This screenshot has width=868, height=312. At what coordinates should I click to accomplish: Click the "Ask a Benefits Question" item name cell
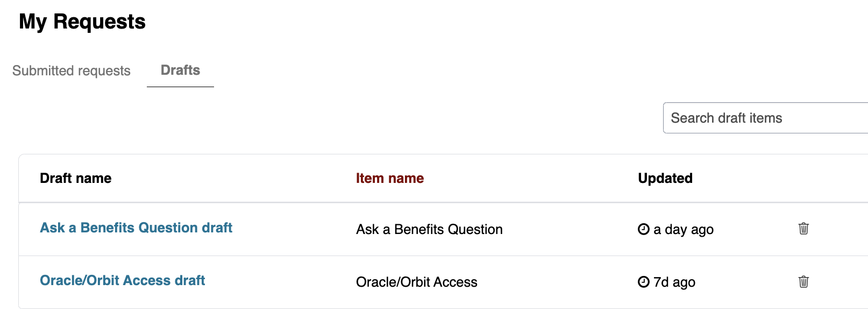pyautogui.click(x=429, y=229)
